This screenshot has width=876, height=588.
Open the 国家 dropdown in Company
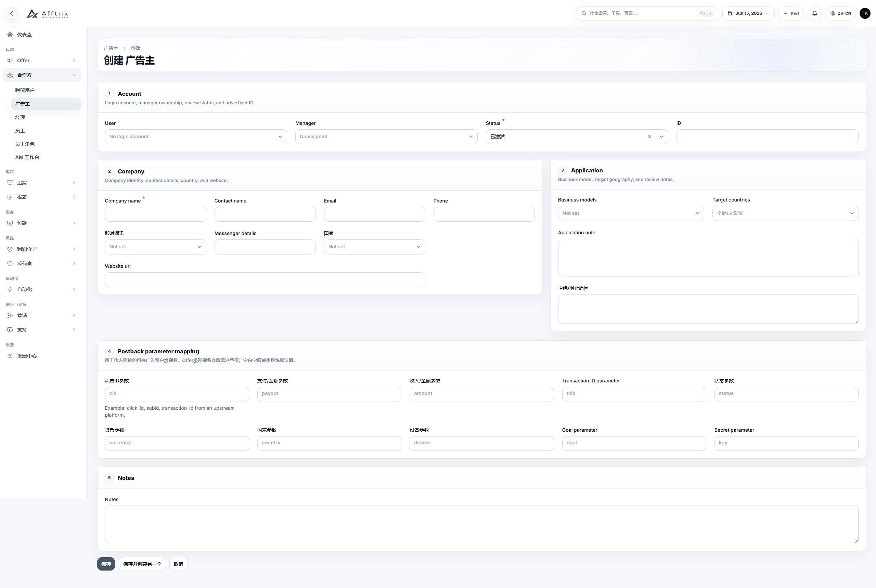point(374,247)
